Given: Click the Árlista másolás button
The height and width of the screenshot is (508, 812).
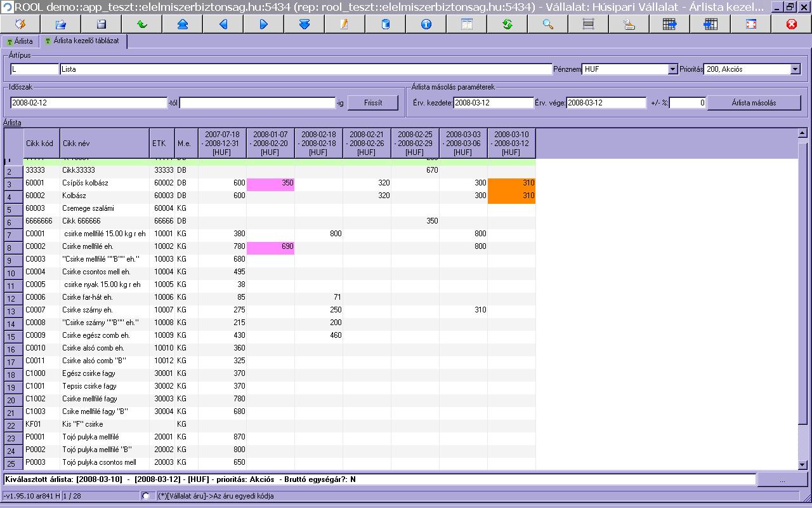Looking at the screenshot, I should click(x=754, y=103).
